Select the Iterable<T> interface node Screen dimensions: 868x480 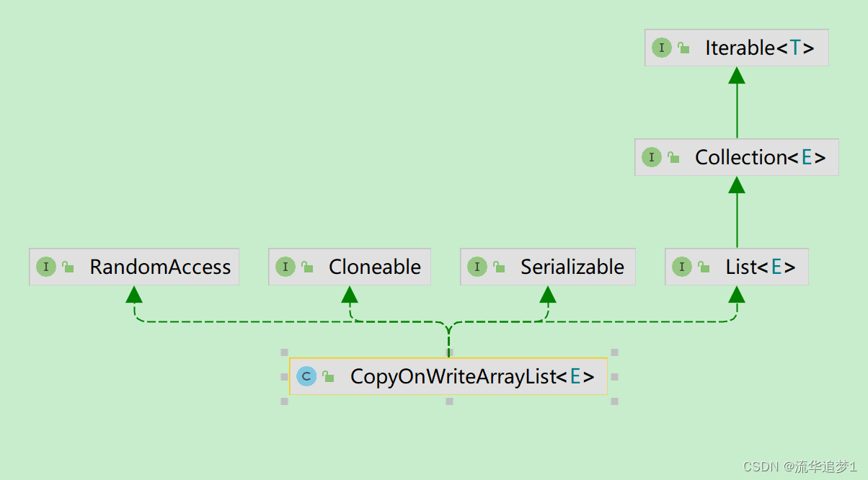(x=736, y=48)
